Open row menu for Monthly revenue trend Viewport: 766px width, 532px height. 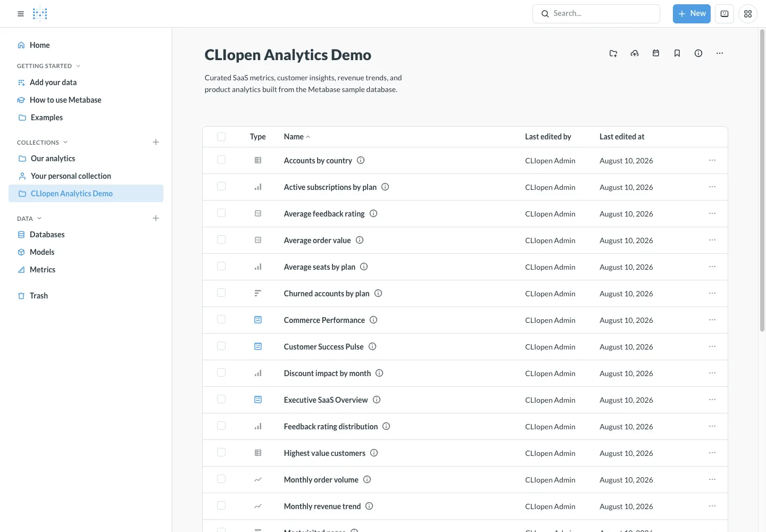point(712,506)
